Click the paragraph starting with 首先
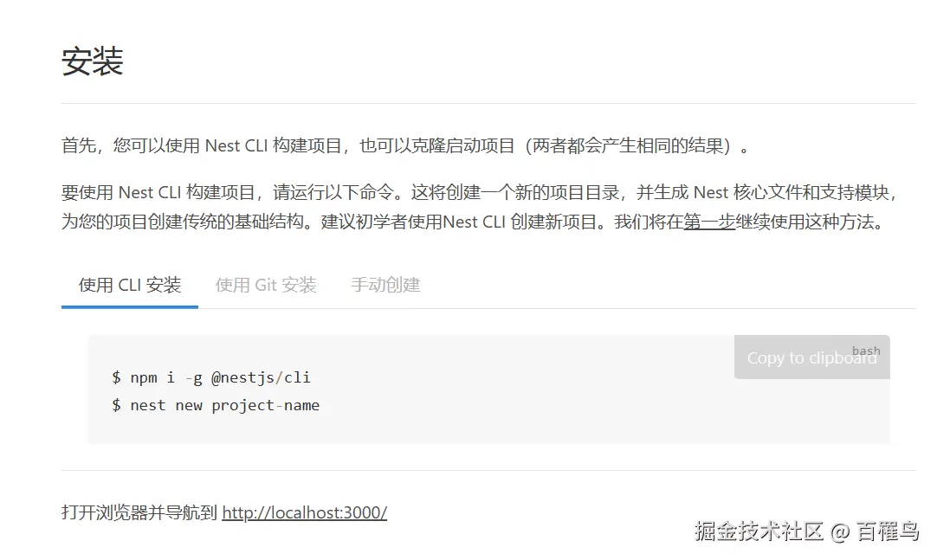The width and height of the screenshot is (937, 560). click(x=405, y=145)
